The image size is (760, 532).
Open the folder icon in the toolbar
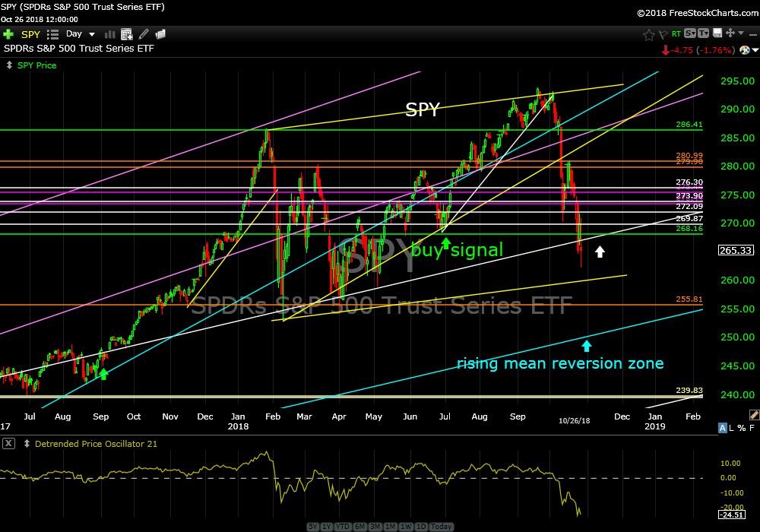pos(160,34)
